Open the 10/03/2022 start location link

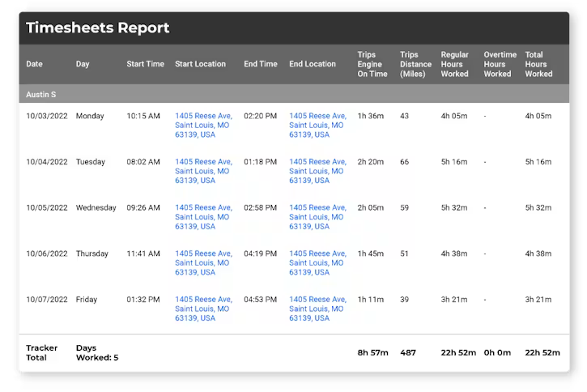[x=203, y=125]
